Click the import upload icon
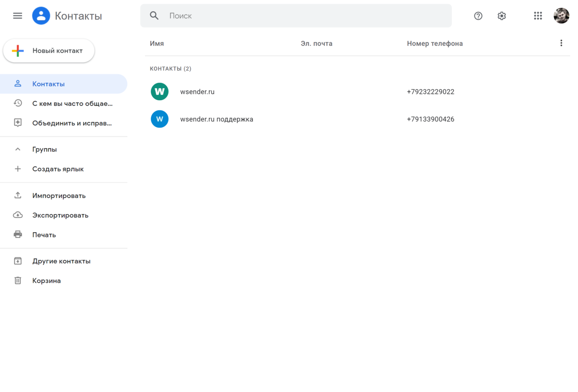The width and height of the screenshot is (578, 392). [18, 195]
